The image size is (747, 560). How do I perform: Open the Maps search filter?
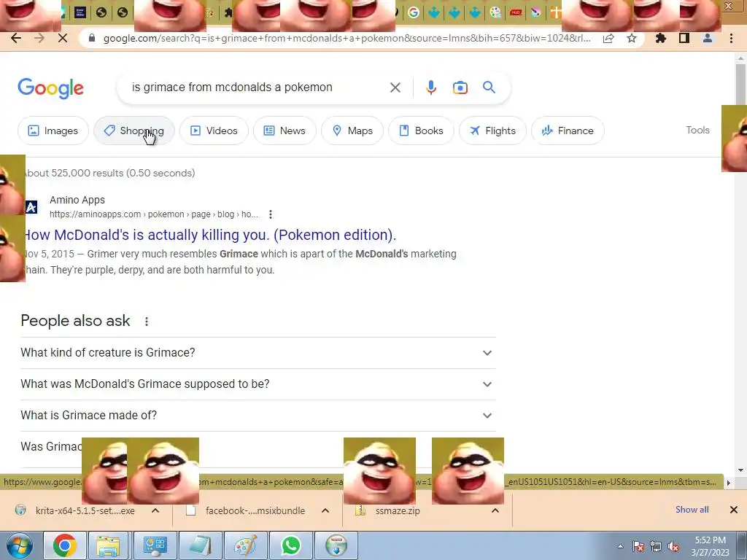point(352,131)
